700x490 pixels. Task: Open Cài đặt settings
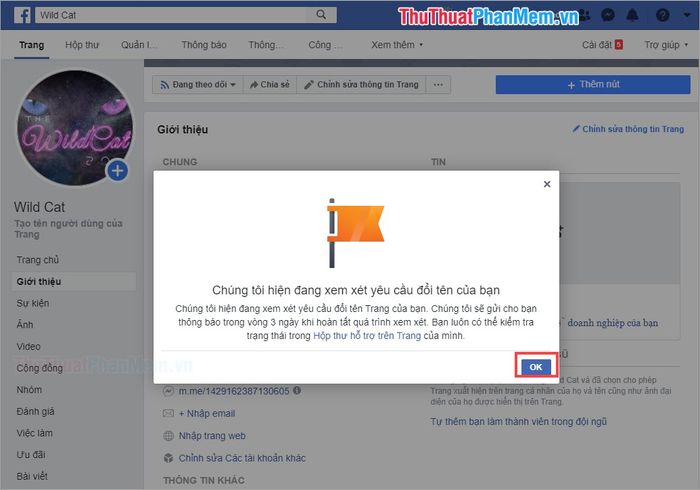pos(602,45)
